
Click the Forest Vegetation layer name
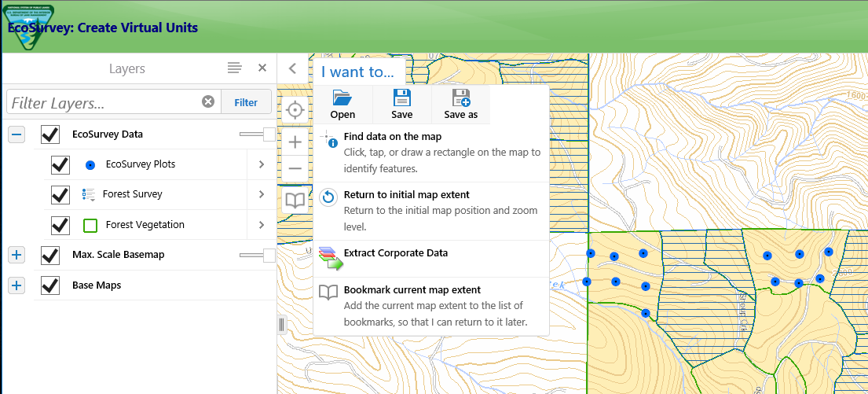[x=145, y=225]
